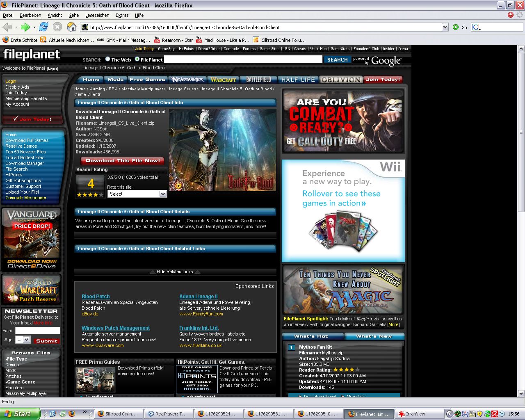The image size is (525, 420).
Task: Click the Reload page icon
Action: pyautogui.click(x=43, y=27)
